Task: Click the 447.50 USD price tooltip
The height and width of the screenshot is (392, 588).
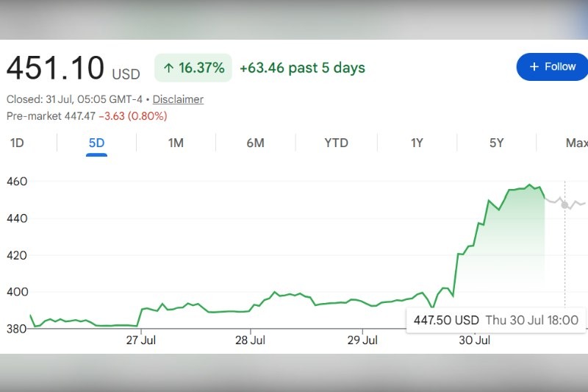Action: click(x=496, y=321)
